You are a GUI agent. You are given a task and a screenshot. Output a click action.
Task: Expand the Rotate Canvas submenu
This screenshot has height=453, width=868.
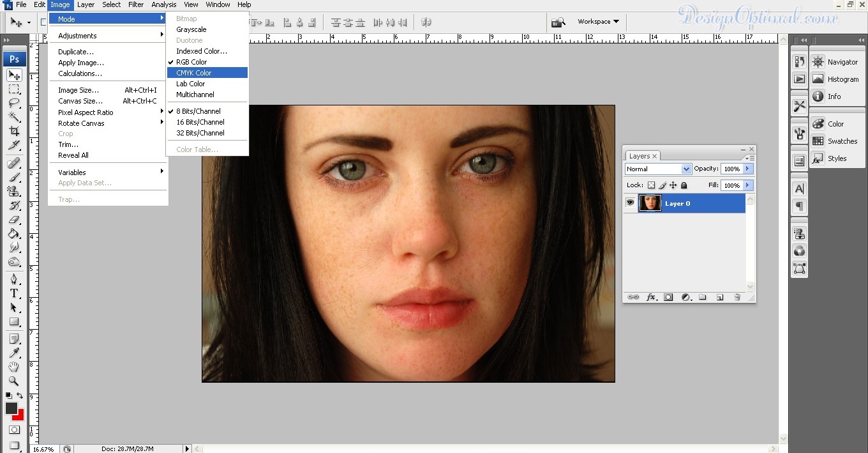click(x=108, y=123)
